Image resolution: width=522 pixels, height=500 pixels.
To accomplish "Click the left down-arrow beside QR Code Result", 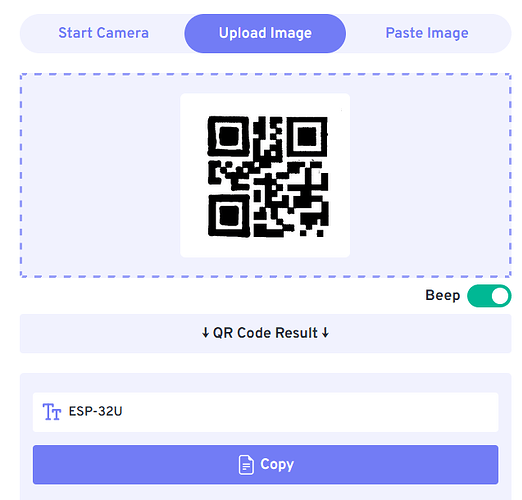I will point(205,333).
